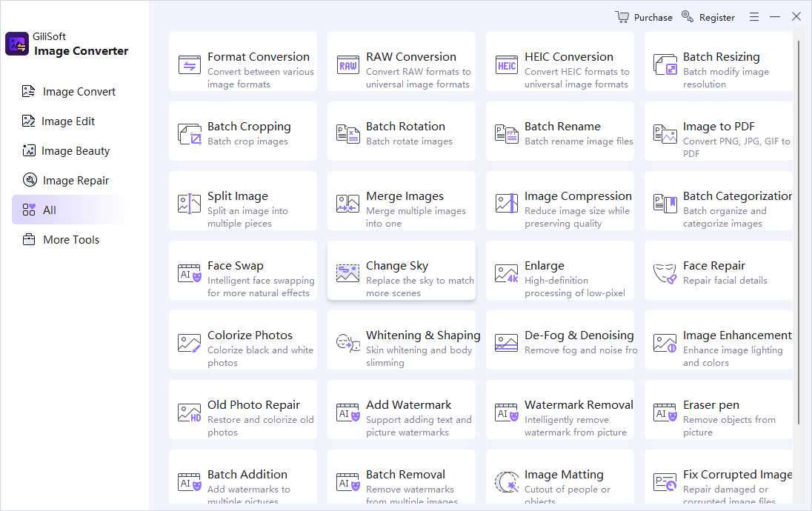Click 'Remove objects from picture' text

[729, 426]
